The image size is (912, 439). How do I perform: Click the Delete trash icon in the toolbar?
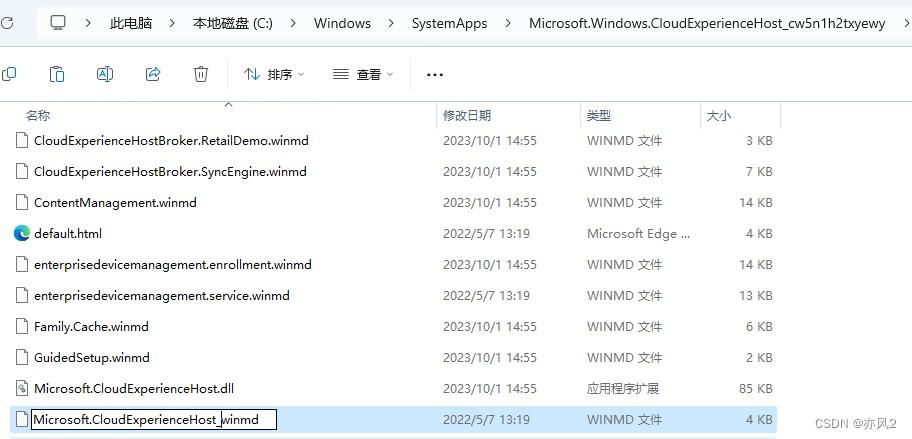(x=201, y=74)
